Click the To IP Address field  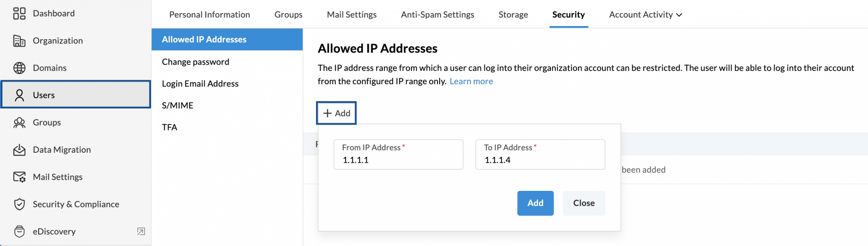[540, 154]
